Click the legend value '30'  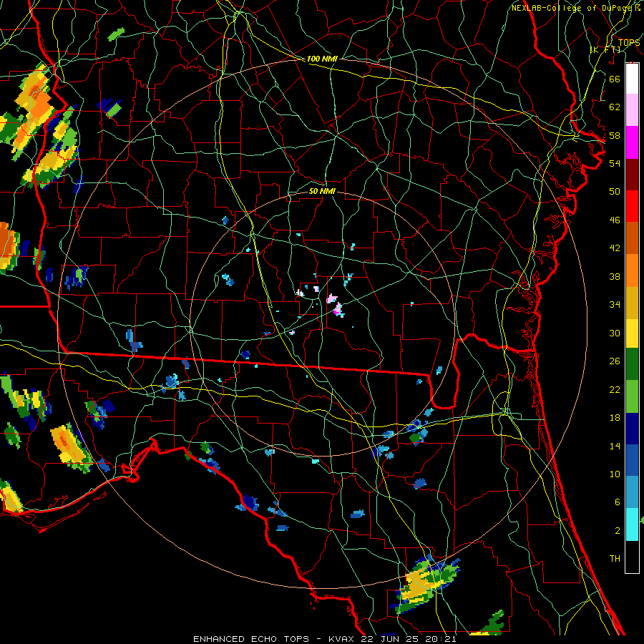click(x=615, y=333)
